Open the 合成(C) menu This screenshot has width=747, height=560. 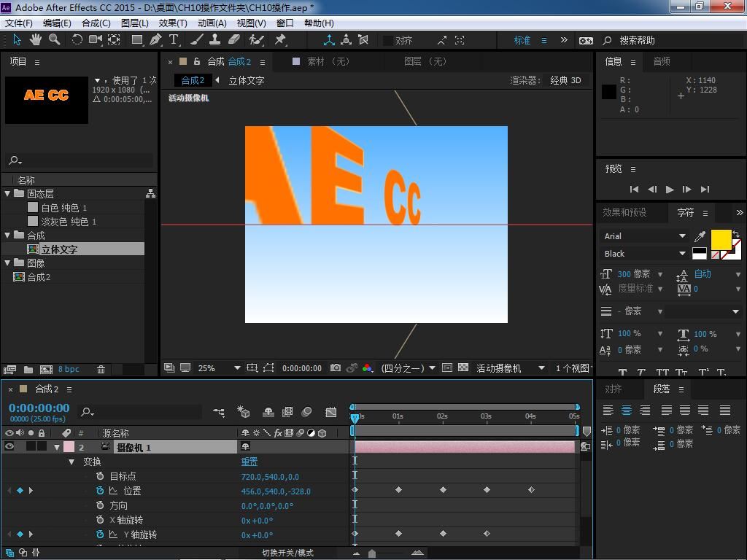pyautogui.click(x=96, y=23)
